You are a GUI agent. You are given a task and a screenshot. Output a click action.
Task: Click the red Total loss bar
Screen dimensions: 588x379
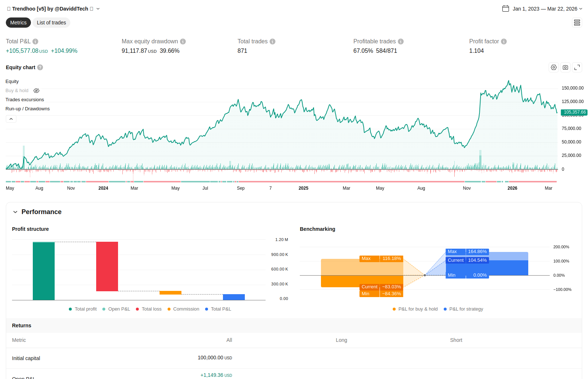point(107,267)
